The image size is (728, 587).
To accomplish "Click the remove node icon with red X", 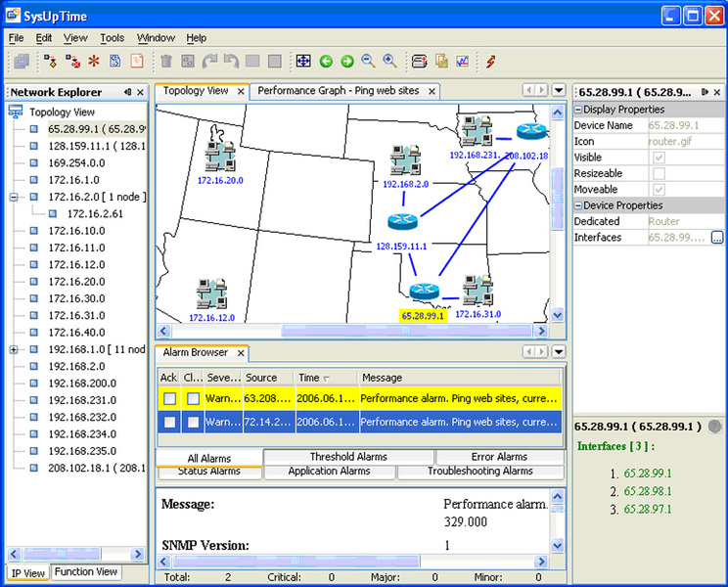I will (72, 62).
